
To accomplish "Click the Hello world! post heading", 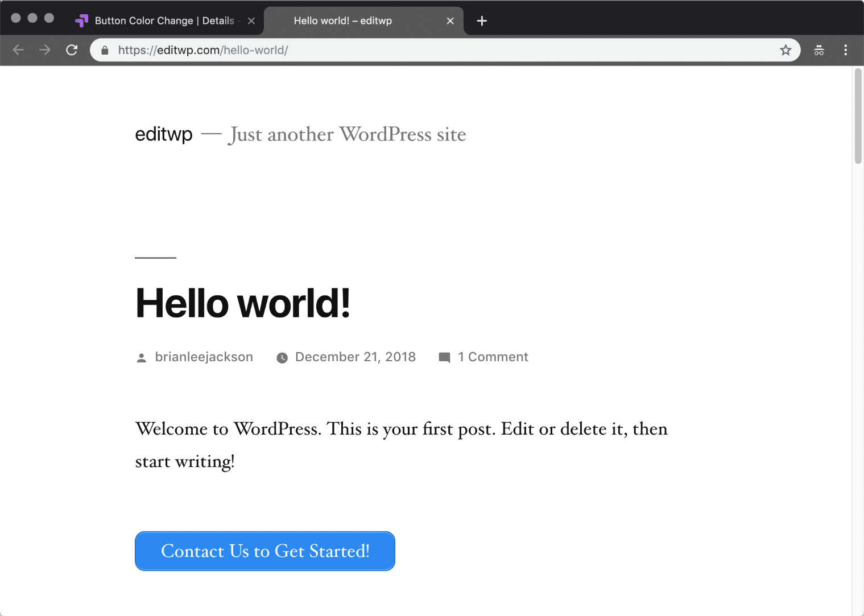I will [x=242, y=303].
